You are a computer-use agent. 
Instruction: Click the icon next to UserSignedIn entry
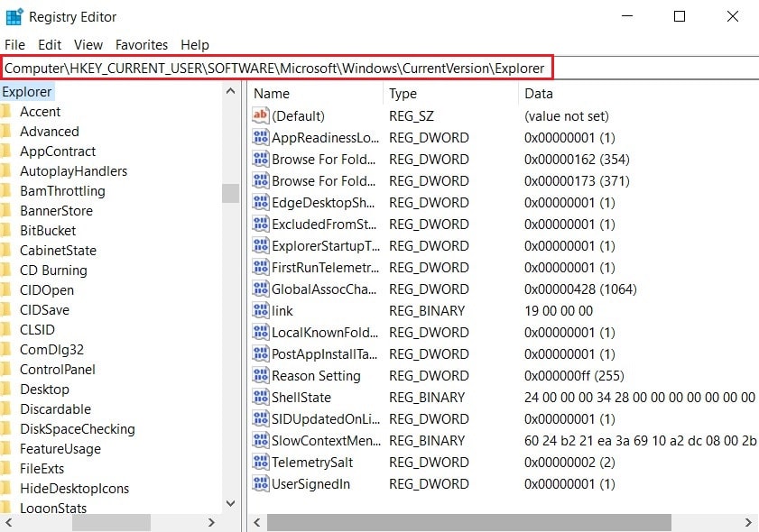(x=261, y=484)
